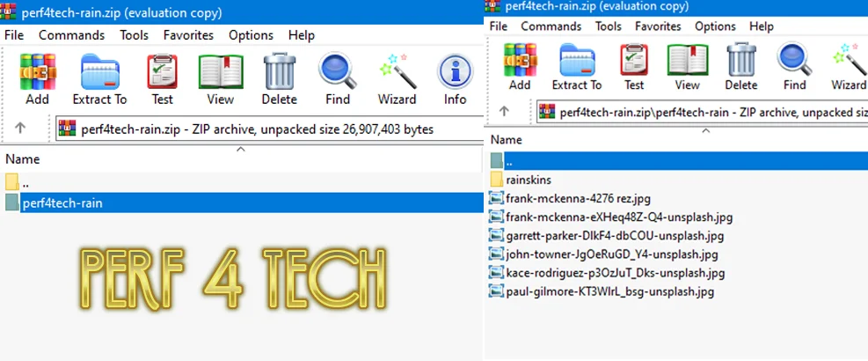This screenshot has width=868, height=361.
Task: Go up one level arrow in right window
Action: coord(504,111)
